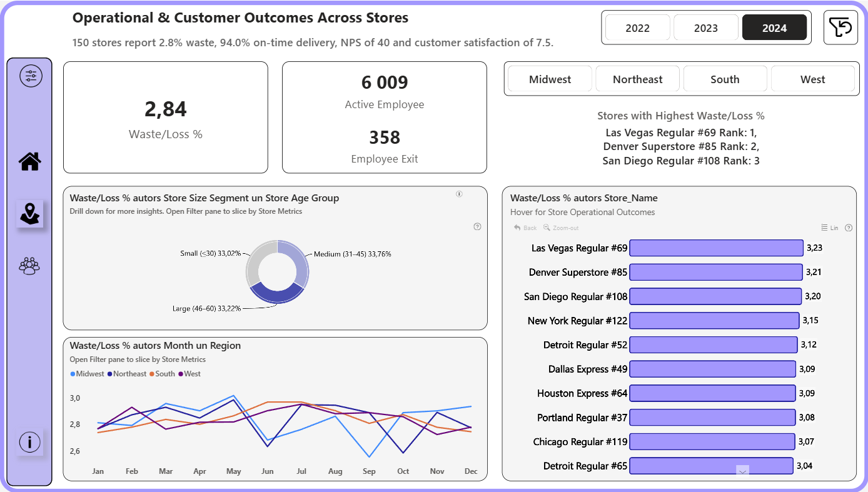Click the Zoom-out magnifier in bar chart
This screenshot has height=492, width=868.
point(561,228)
